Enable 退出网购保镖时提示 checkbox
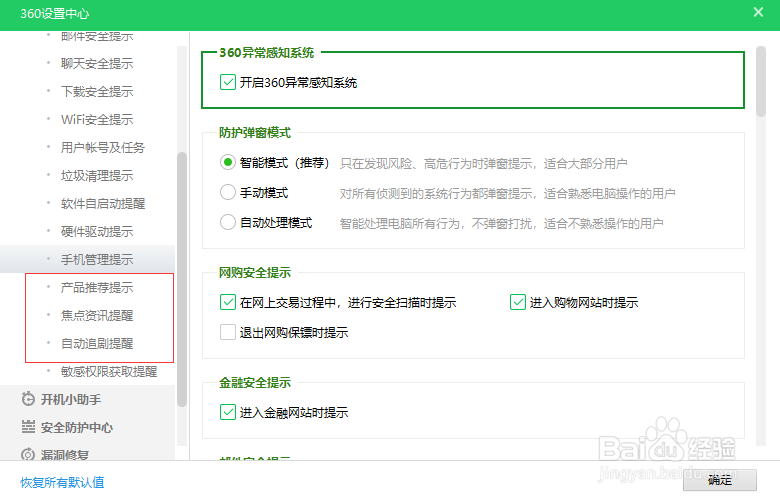 pyautogui.click(x=228, y=332)
